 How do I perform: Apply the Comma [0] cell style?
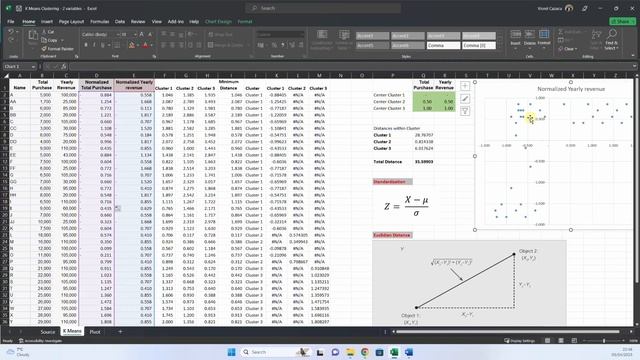(x=479, y=45)
